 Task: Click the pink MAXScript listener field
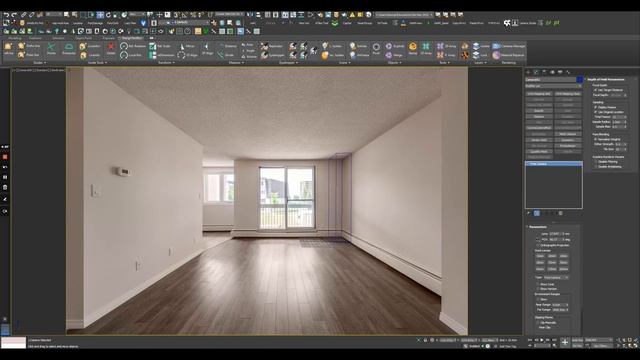[x=13, y=340]
